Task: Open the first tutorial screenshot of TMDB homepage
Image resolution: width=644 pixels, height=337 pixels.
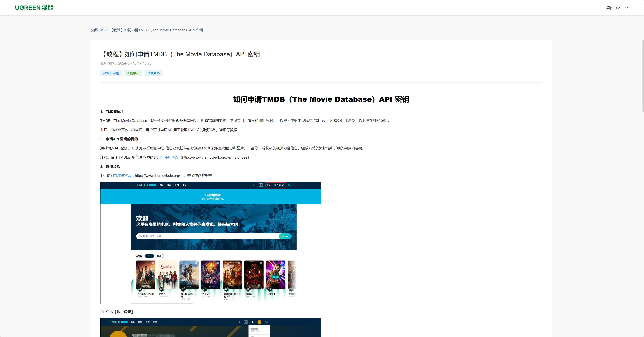Action: tap(211, 243)
